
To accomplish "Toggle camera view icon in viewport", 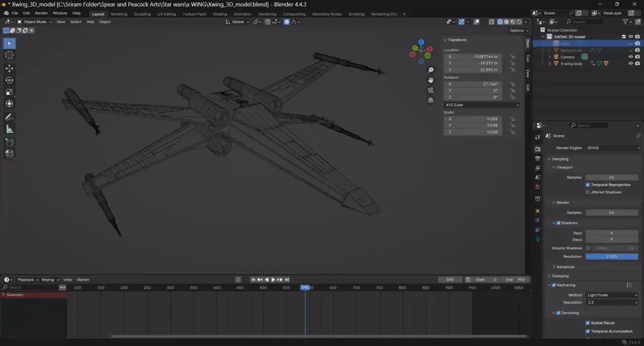I will tap(430, 90).
